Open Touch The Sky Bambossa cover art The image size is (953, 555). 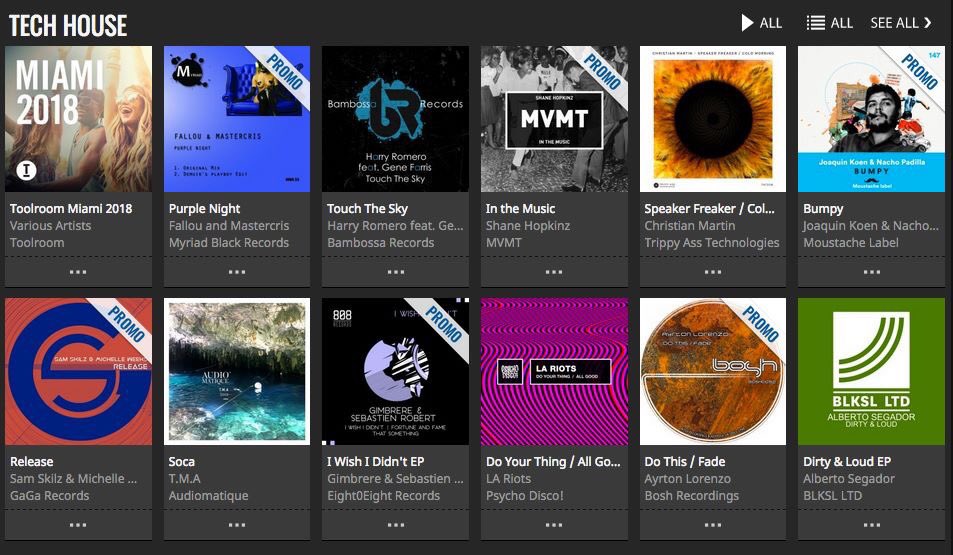pos(396,119)
